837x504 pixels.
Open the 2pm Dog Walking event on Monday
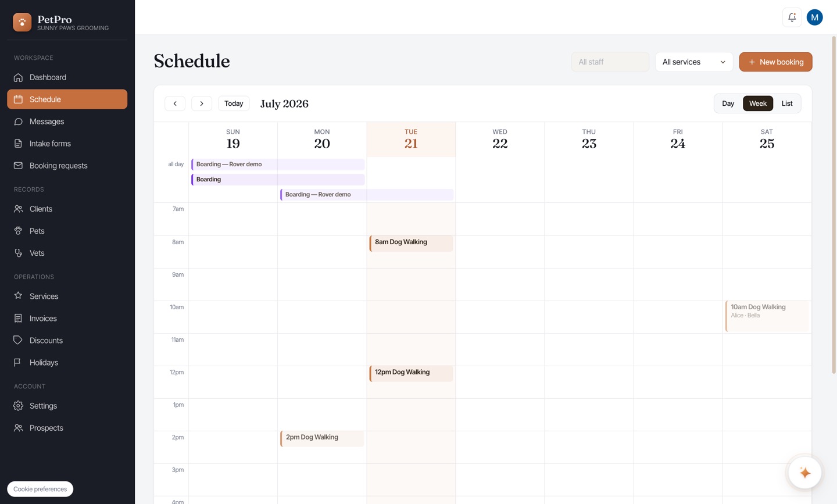pyautogui.click(x=322, y=439)
